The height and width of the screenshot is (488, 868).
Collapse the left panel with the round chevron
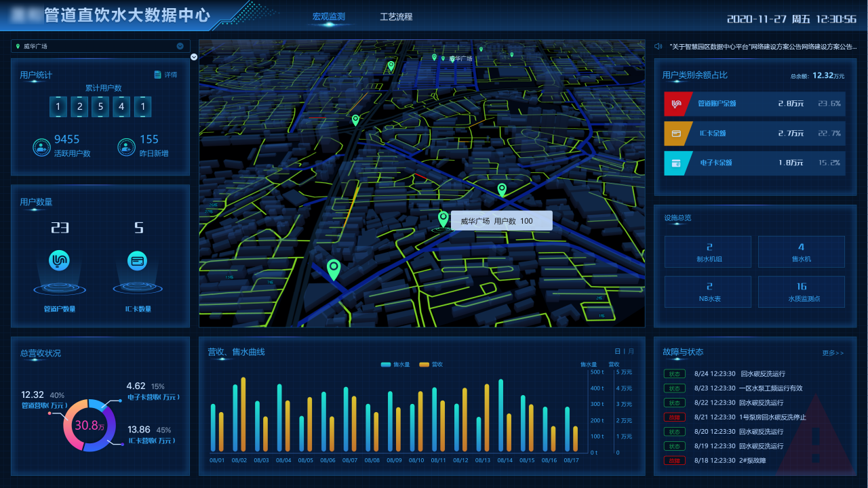194,57
